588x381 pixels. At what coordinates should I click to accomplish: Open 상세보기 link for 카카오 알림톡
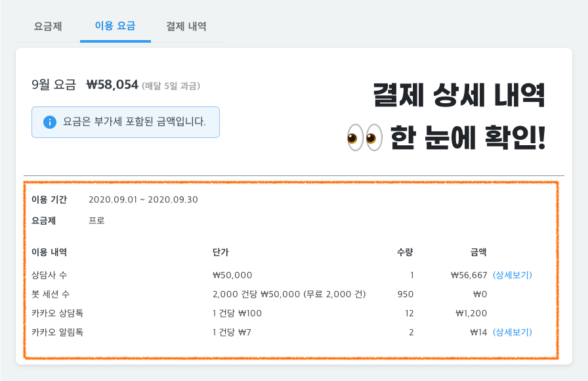512,332
